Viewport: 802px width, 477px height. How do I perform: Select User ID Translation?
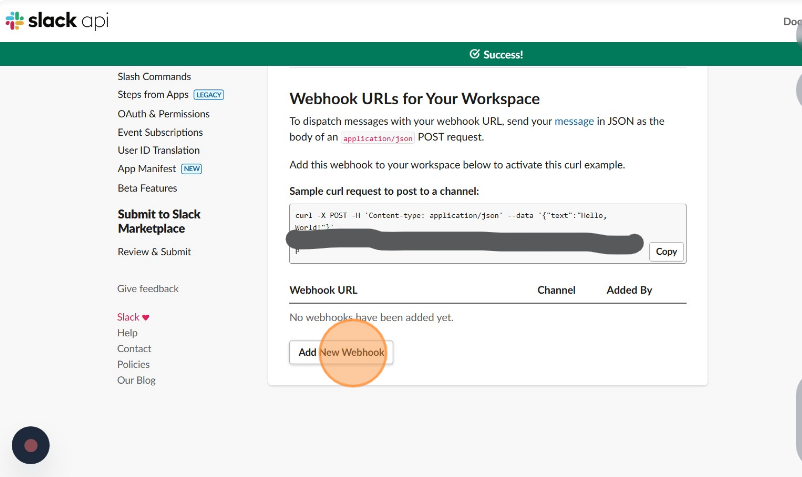click(158, 151)
